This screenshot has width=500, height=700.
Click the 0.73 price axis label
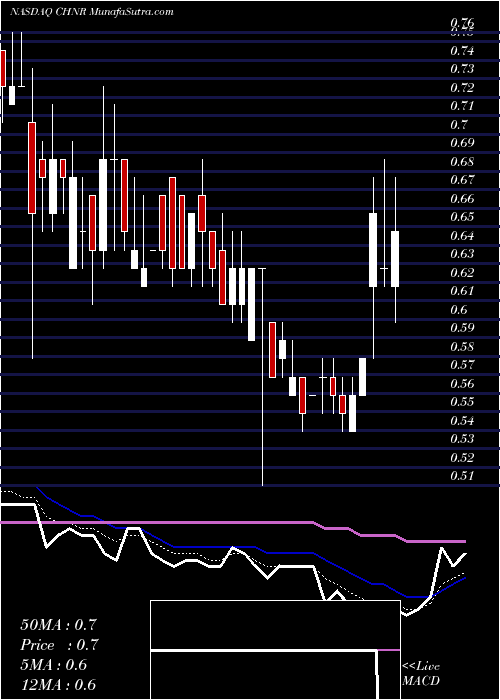click(462, 69)
